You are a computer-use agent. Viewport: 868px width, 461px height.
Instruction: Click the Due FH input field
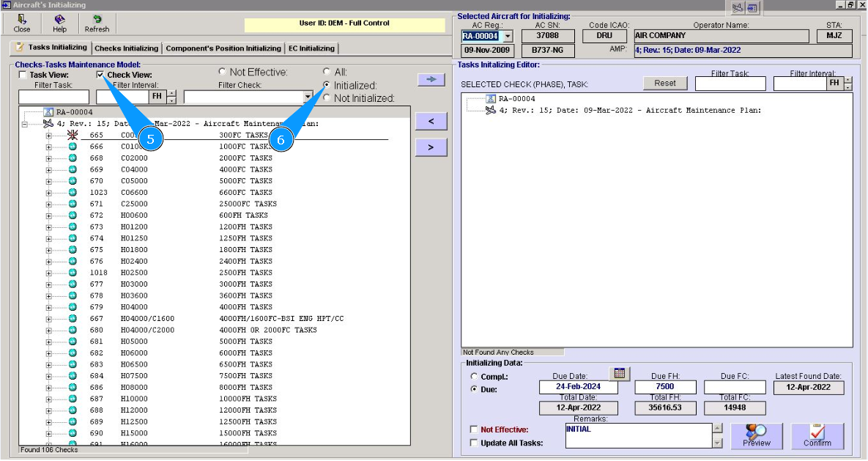[x=664, y=387]
